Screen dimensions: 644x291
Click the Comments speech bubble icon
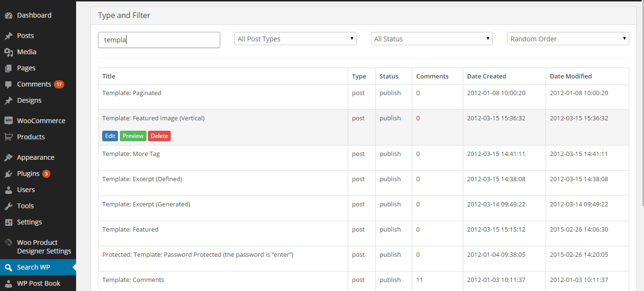click(x=9, y=84)
